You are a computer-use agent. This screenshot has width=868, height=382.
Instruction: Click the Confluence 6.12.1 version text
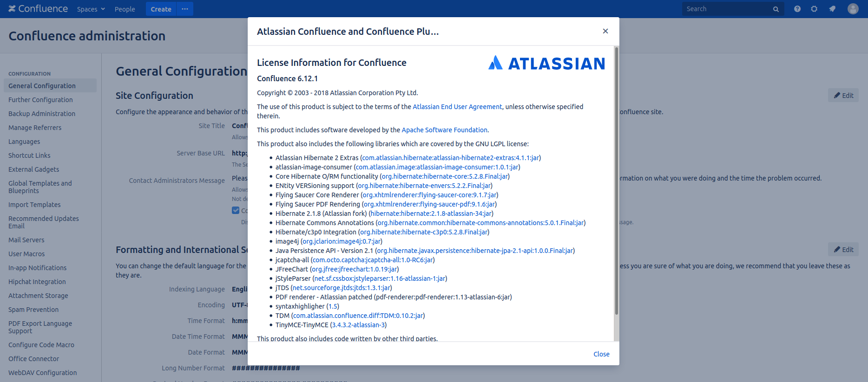click(x=288, y=78)
